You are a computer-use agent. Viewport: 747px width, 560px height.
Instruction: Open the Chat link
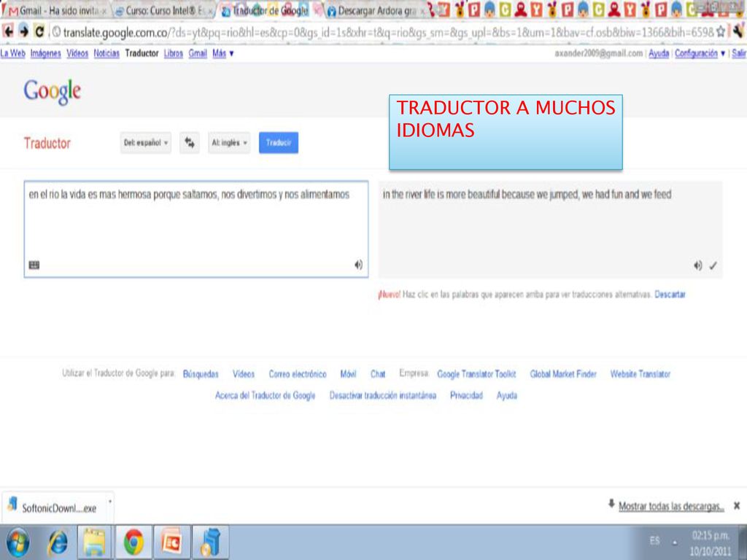click(378, 374)
